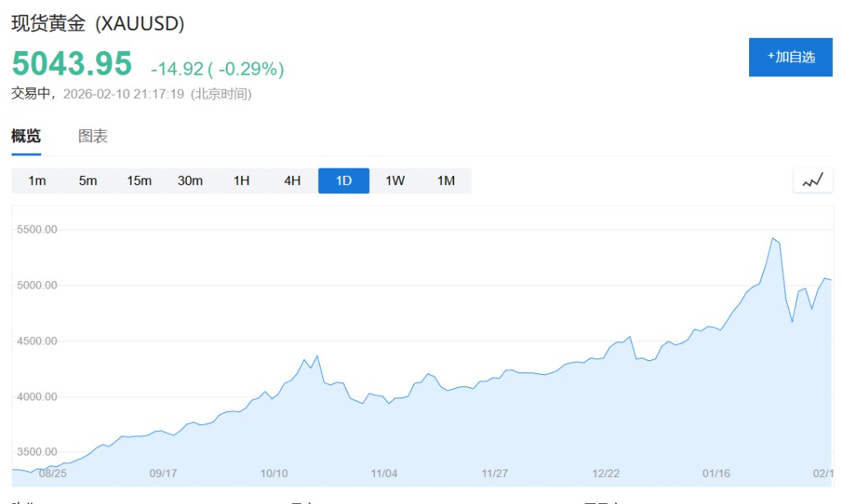Open the 图表 tab
The image size is (842, 504).
tap(93, 136)
